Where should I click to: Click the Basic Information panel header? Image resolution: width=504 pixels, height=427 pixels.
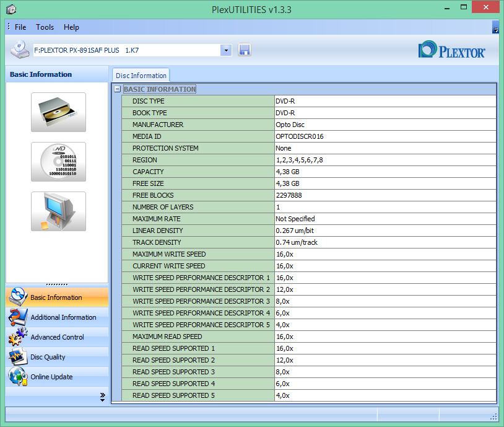coord(57,74)
